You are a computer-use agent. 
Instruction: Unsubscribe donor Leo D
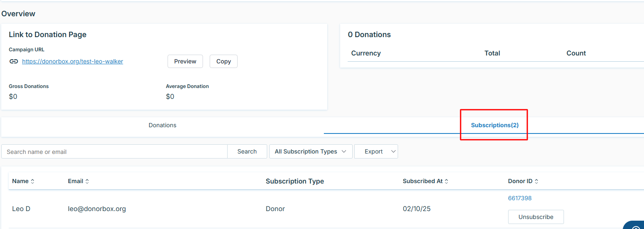coord(536,217)
